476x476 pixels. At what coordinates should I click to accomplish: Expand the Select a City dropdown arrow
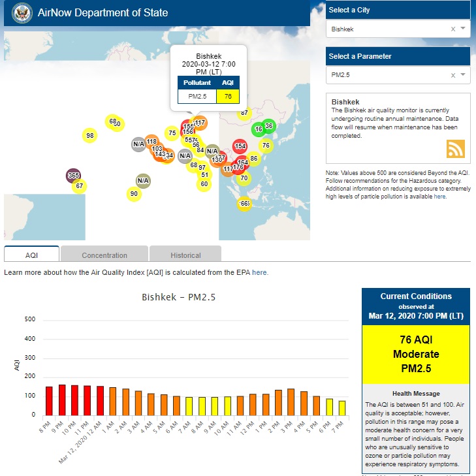click(463, 29)
